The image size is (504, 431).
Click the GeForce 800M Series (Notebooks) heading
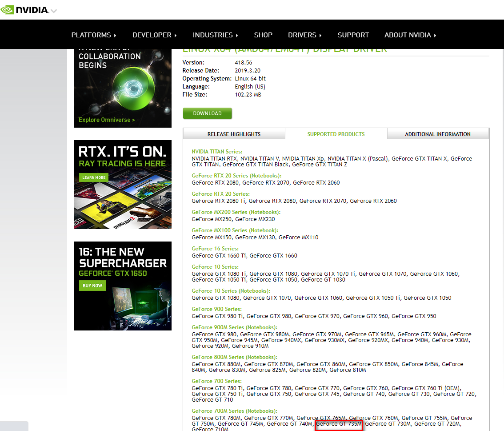[x=234, y=357]
